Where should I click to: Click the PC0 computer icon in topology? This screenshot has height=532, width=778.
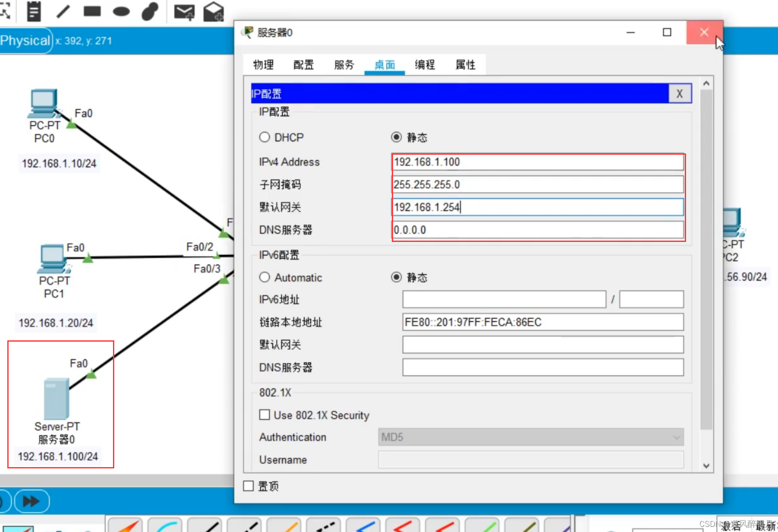click(43, 103)
